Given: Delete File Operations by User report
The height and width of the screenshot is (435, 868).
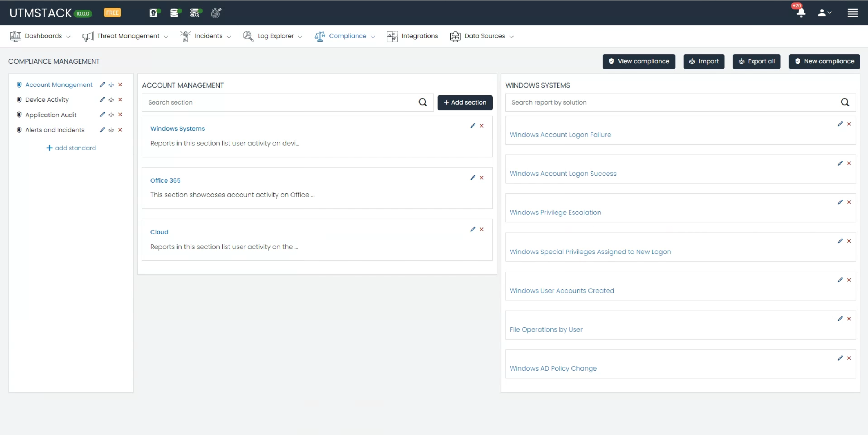Looking at the screenshot, I should (849, 319).
